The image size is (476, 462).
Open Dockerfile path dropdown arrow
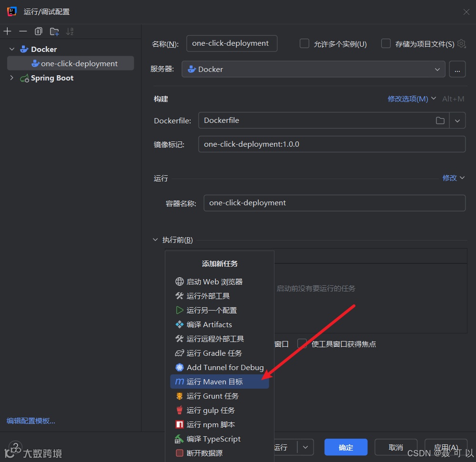[457, 121]
